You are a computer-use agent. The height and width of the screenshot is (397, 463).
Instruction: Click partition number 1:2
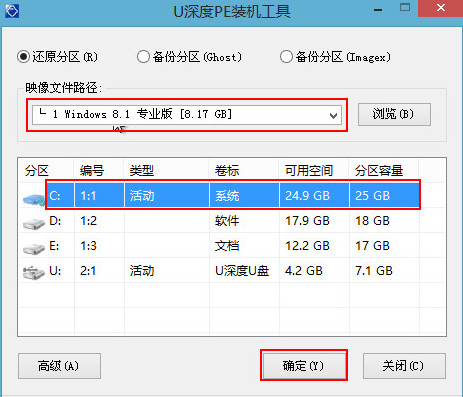click(88, 221)
